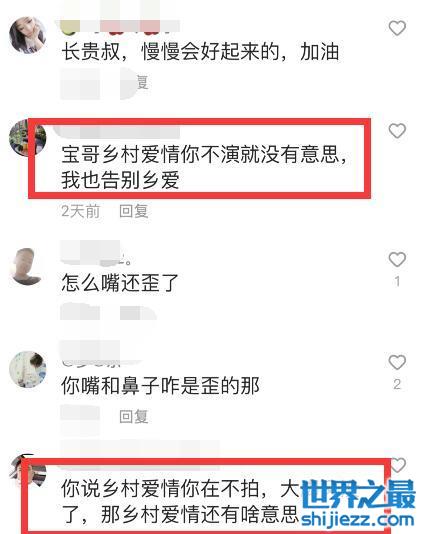Viewport: 425px width, 534px height.
Task: Open blurred username above '长贵叔' comment
Action: [x=120, y=27]
